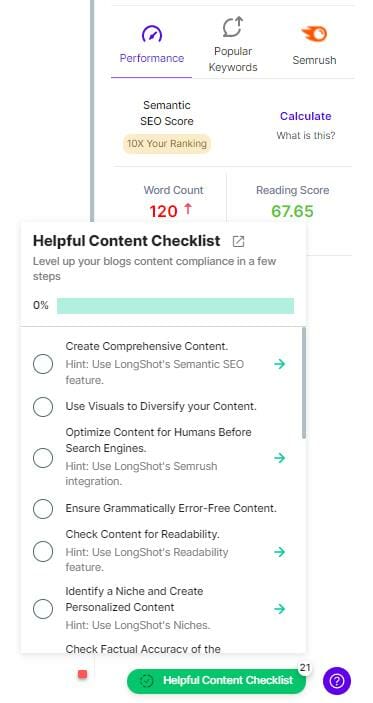The image size is (373, 703).
Task: Click the checklist progress bar
Action: point(175,305)
